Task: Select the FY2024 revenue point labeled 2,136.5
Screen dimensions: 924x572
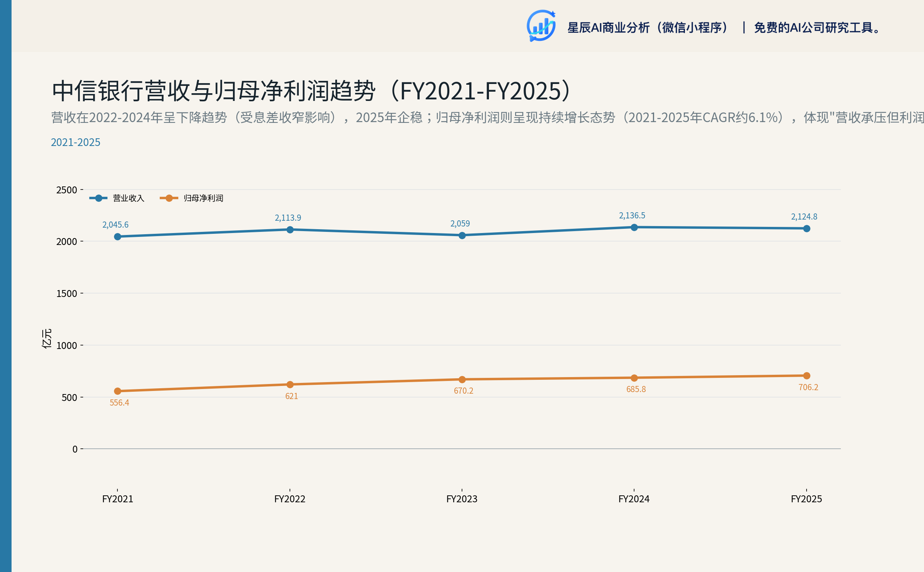Action: pyautogui.click(x=634, y=227)
